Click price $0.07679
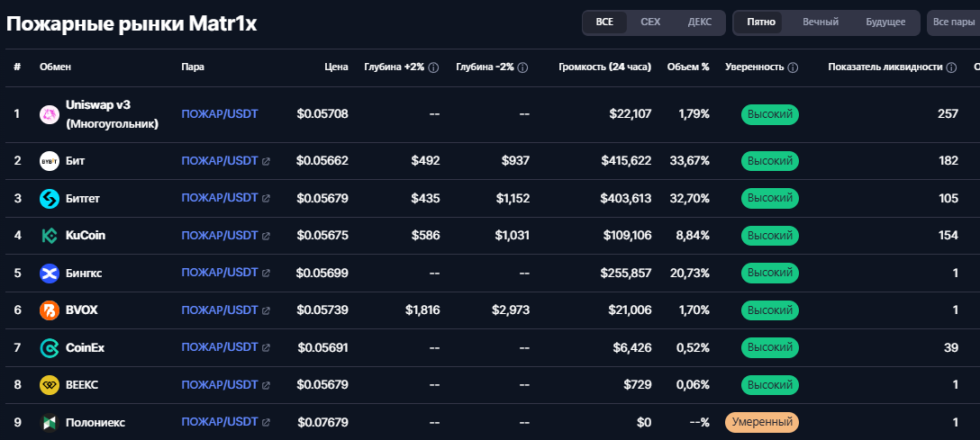Image resolution: width=980 pixels, height=440 pixels. coord(322,423)
